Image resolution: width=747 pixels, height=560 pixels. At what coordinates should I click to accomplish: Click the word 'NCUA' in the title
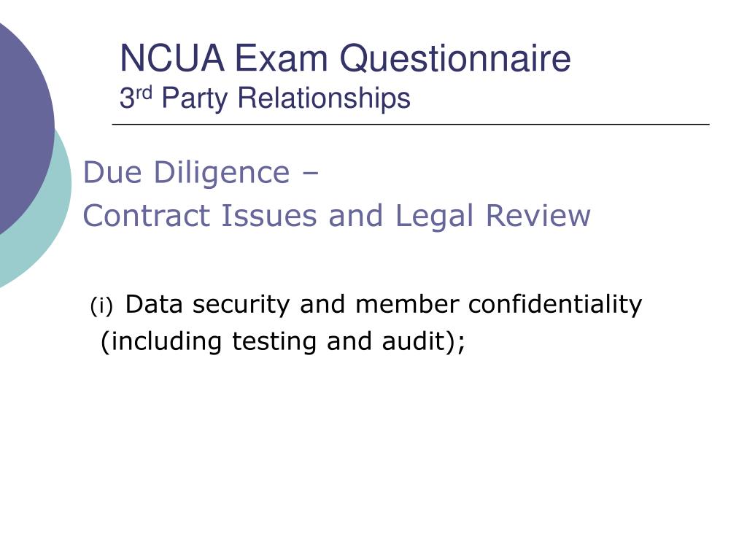(172, 58)
